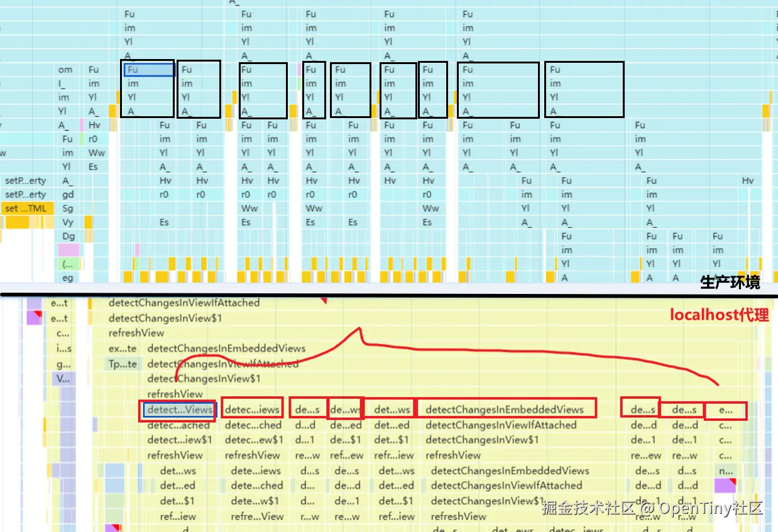
Task: Select the pink block below 'Dg'
Action: [x=68, y=250]
